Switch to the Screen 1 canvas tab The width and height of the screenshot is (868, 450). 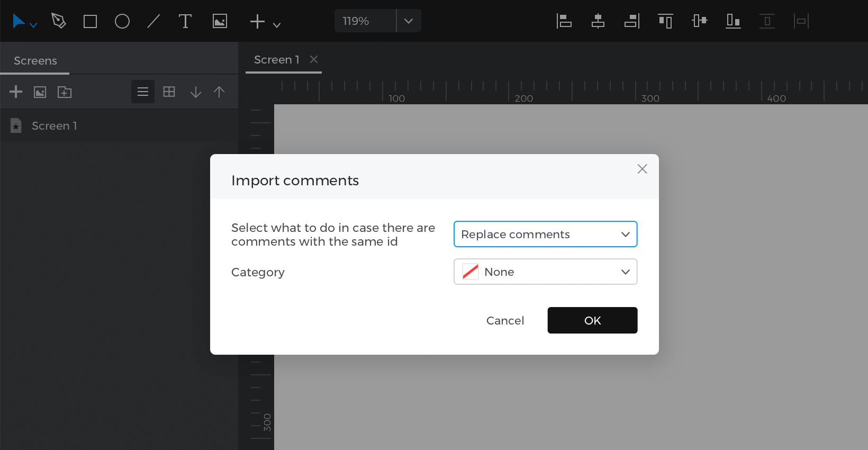click(277, 60)
